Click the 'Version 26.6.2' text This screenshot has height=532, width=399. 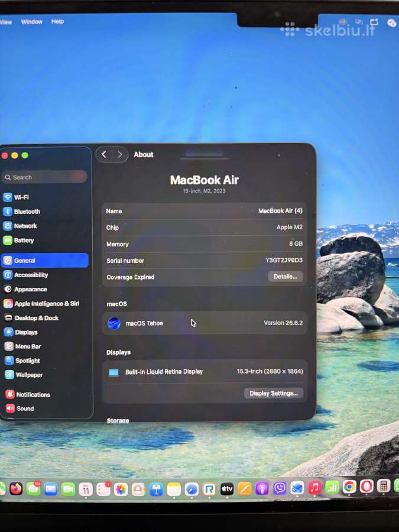click(283, 323)
